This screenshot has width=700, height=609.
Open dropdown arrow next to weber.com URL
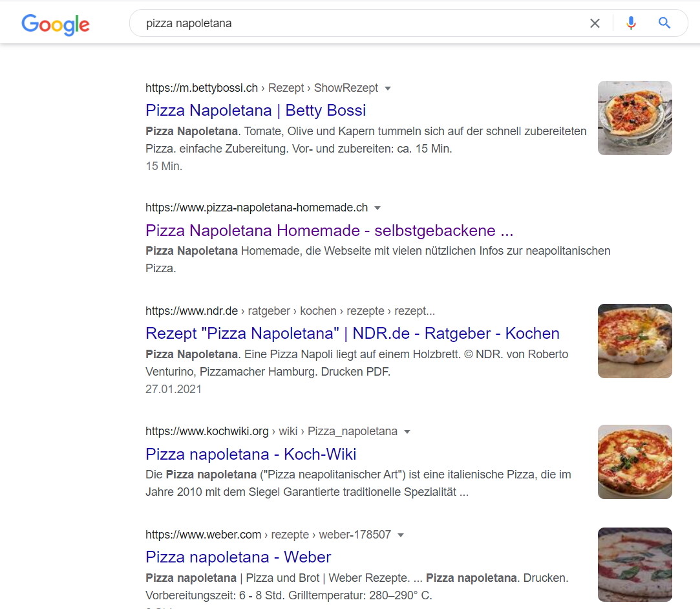coord(401,535)
